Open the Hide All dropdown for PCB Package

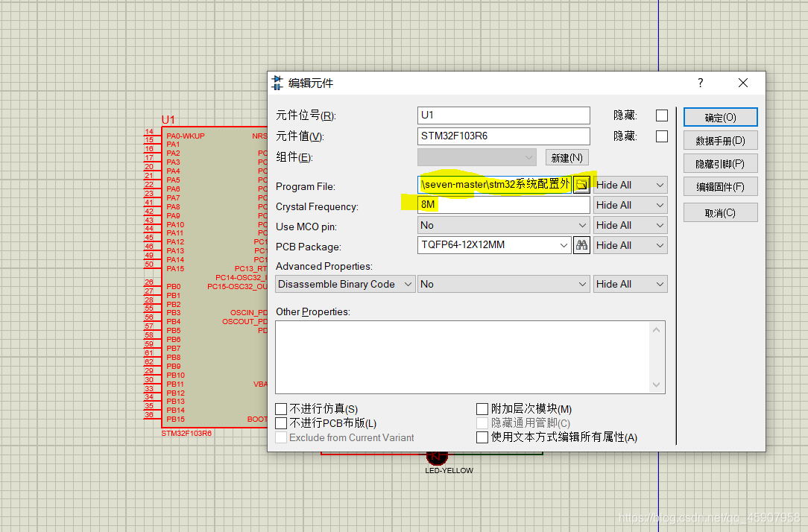(630, 245)
